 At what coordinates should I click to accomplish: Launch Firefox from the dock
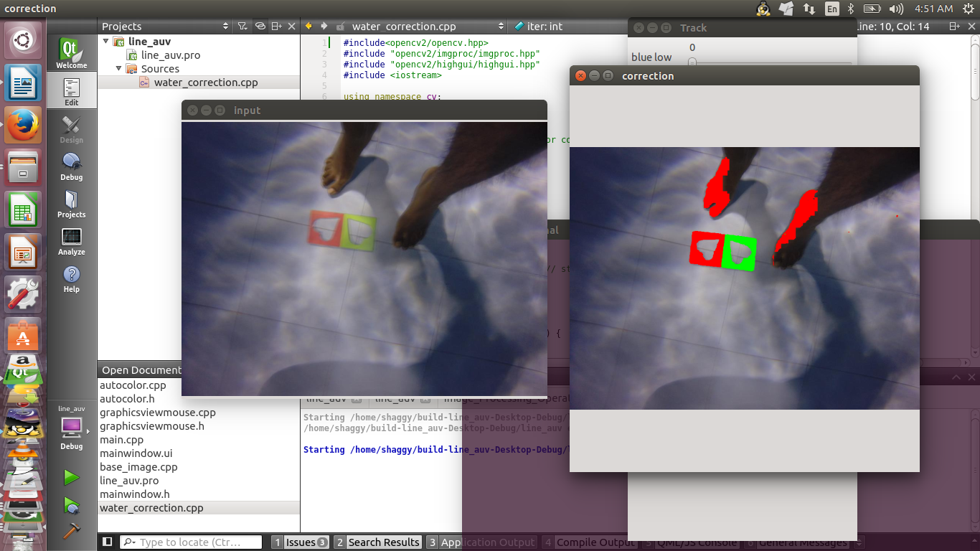[x=23, y=125]
